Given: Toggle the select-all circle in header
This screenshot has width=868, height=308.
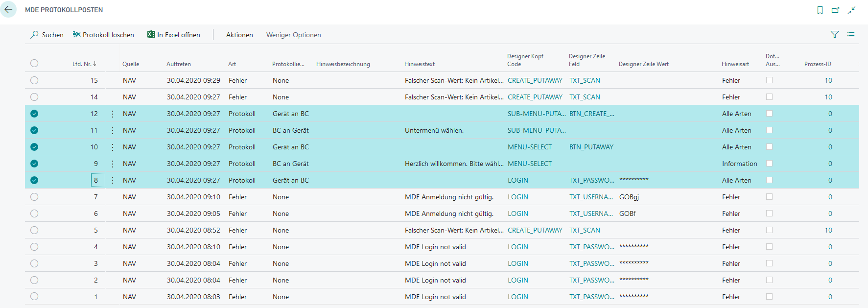Looking at the screenshot, I should pyautogui.click(x=34, y=63).
